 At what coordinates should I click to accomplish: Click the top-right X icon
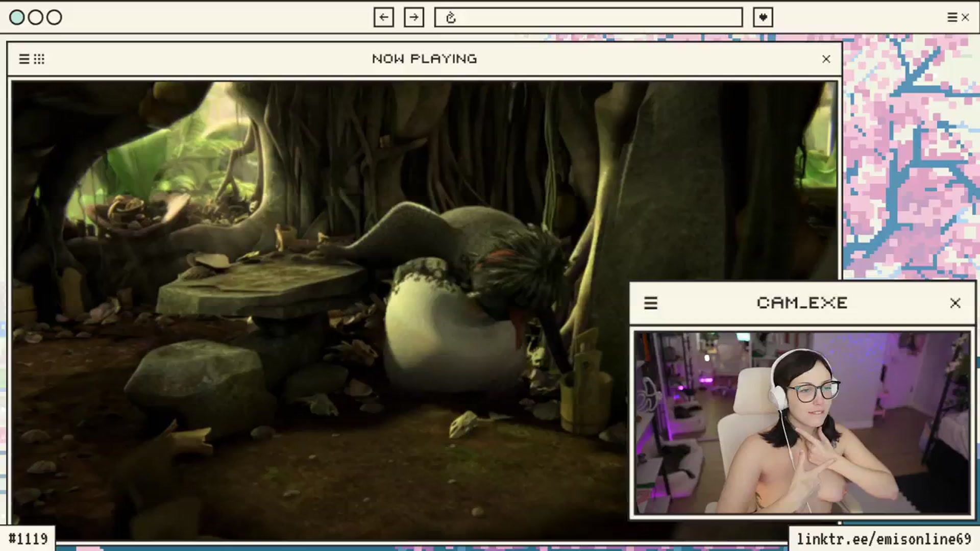point(965,17)
